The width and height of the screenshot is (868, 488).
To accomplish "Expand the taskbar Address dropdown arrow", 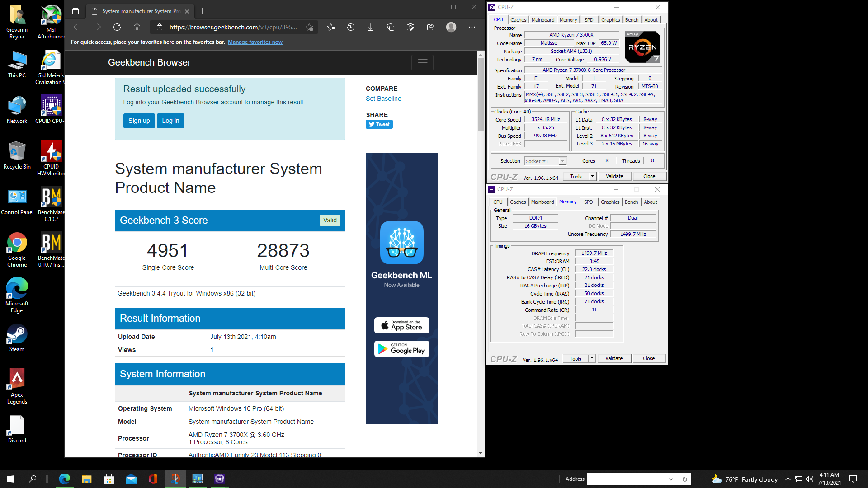I will click(x=671, y=479).
